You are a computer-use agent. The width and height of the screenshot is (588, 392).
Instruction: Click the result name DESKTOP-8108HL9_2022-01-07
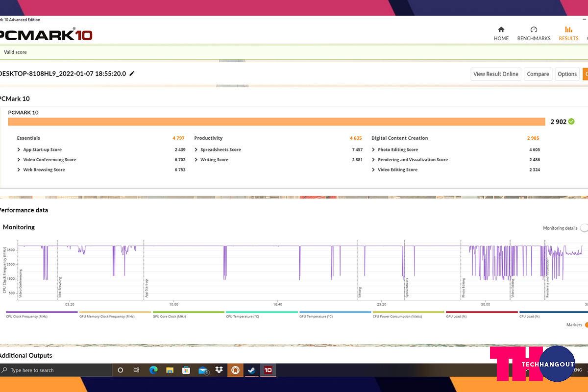(x=63, y=73)
